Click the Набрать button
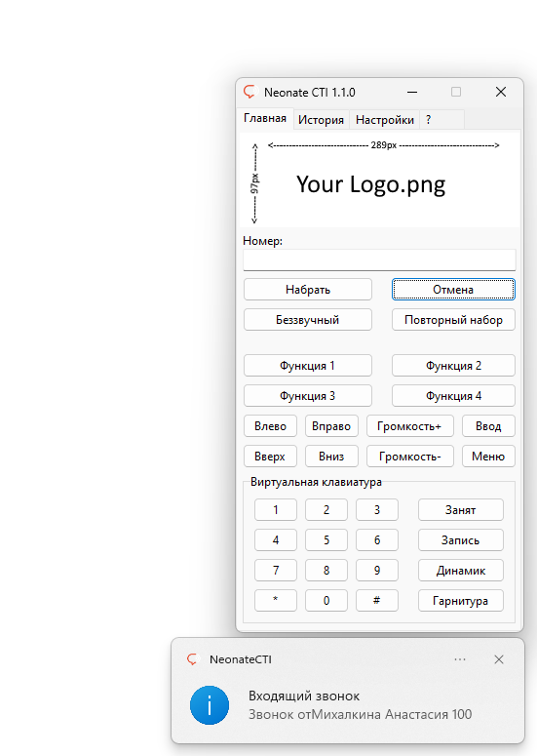Screen dimensions: 537x756 coord(308,290)
